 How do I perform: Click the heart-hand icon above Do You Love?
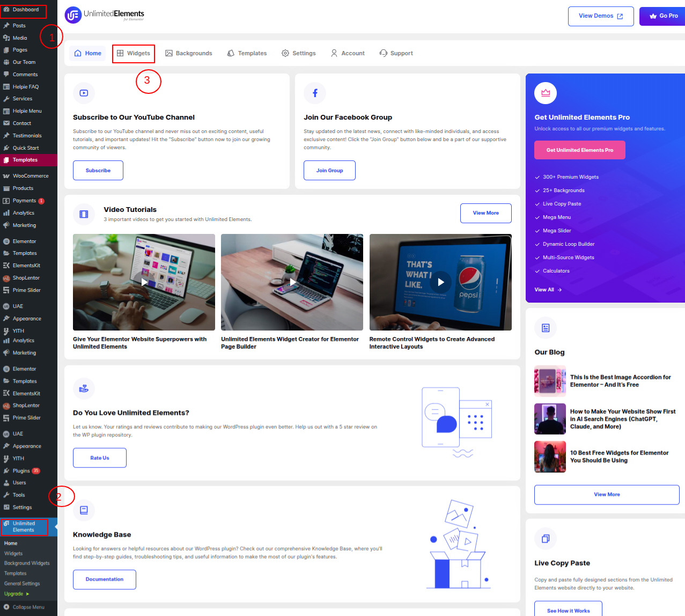click(84, 388)
